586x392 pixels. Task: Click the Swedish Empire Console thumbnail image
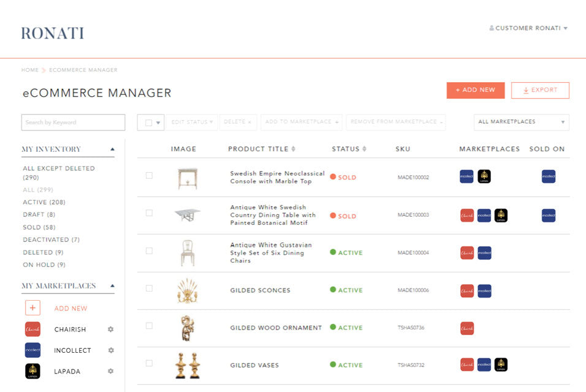point(188,178)
